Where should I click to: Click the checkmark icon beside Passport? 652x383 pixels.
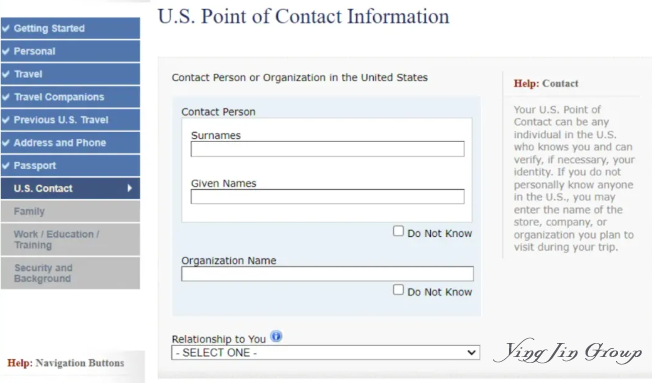pos(6,166)
